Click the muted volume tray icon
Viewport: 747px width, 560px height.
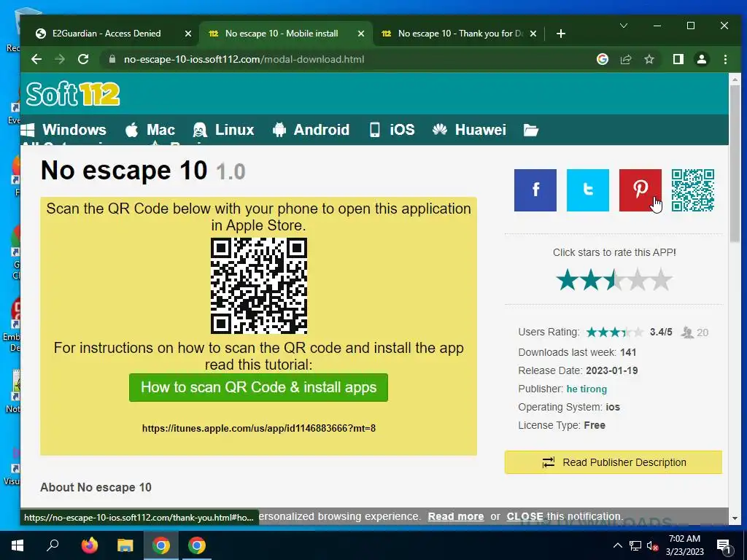click(652, 545)
